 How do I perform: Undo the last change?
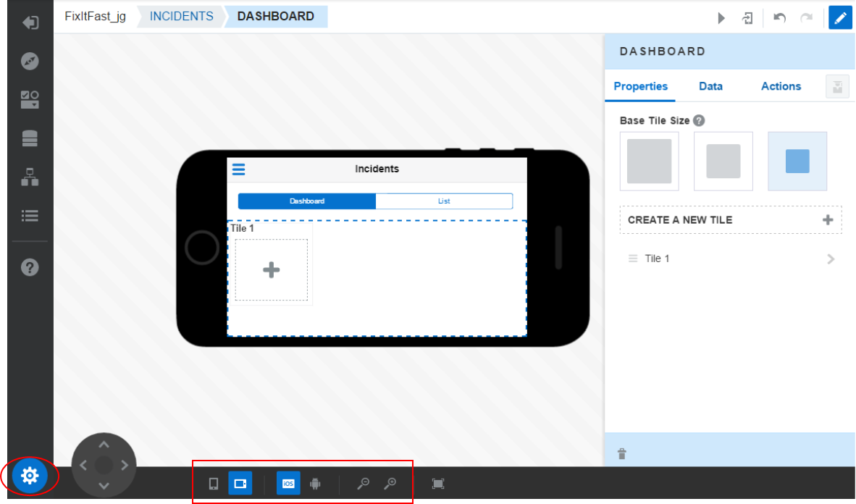pyautogui.click(x=779, y=18)
